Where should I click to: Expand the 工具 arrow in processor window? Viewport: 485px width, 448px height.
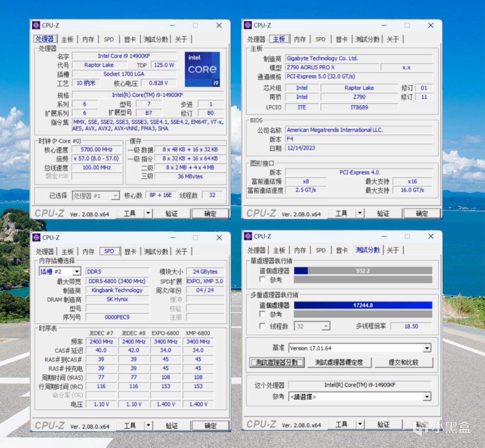point(148,213)
